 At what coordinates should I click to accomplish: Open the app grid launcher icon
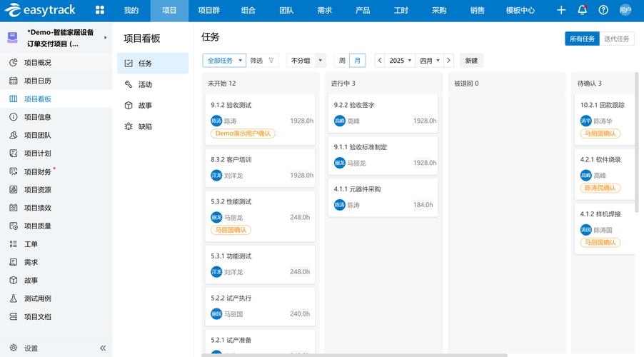[x=100, y=10]
